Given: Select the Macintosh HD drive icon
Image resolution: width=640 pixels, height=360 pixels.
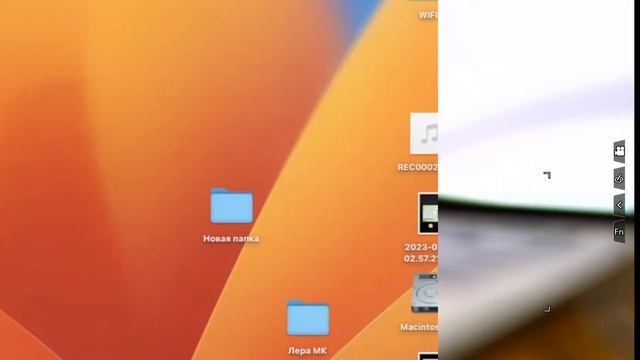Looking at the screenshot, I should point(425,293).
